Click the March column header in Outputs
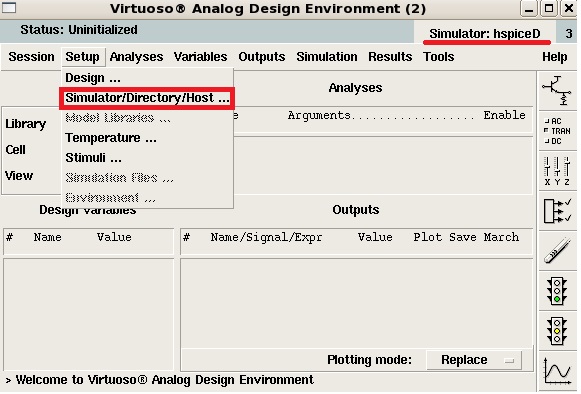 pos(501,237)
